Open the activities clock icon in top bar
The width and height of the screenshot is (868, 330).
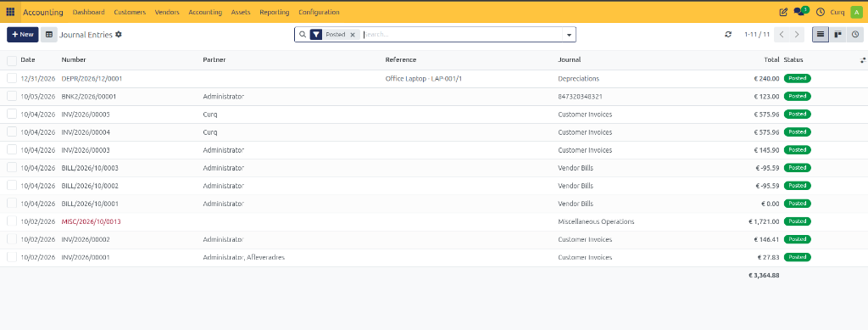(821, 12)
